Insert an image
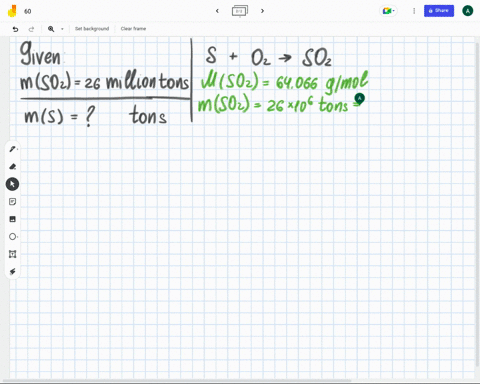 click(x=12, y=219)
